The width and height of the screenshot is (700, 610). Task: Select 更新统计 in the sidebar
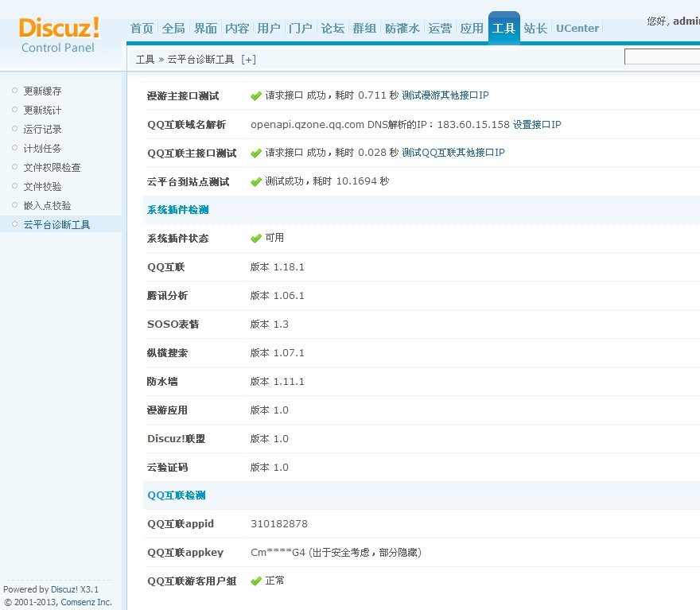click(42, 111)
